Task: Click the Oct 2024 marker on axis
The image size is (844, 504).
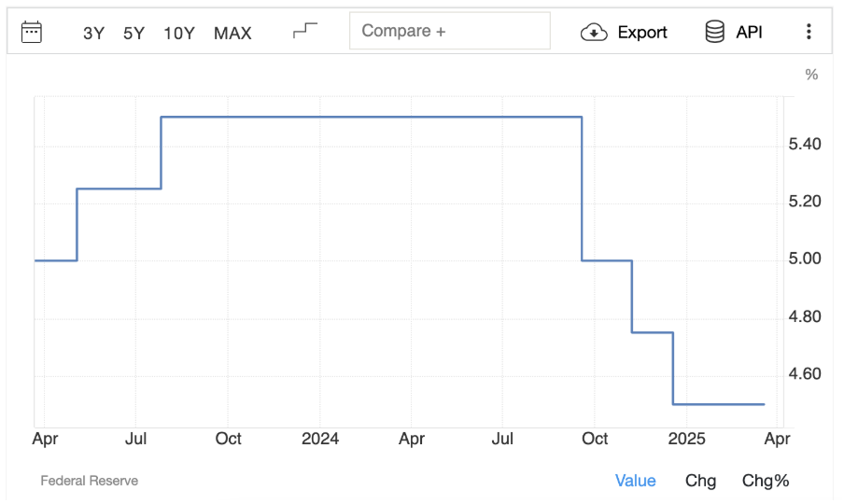Action: 595,439
